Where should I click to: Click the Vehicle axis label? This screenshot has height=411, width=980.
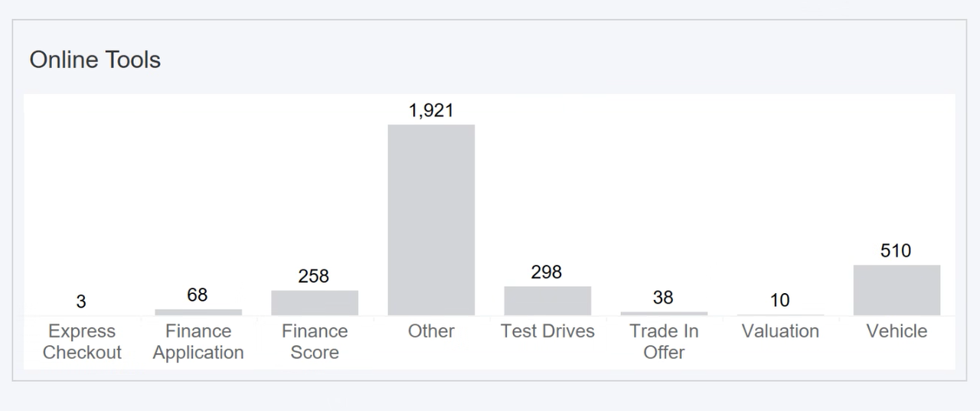click(897, 331)
